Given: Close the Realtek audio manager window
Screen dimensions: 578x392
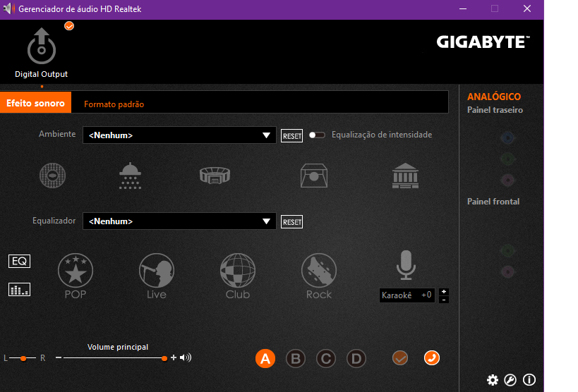Looking at the screenshot, I should (527, 9).
